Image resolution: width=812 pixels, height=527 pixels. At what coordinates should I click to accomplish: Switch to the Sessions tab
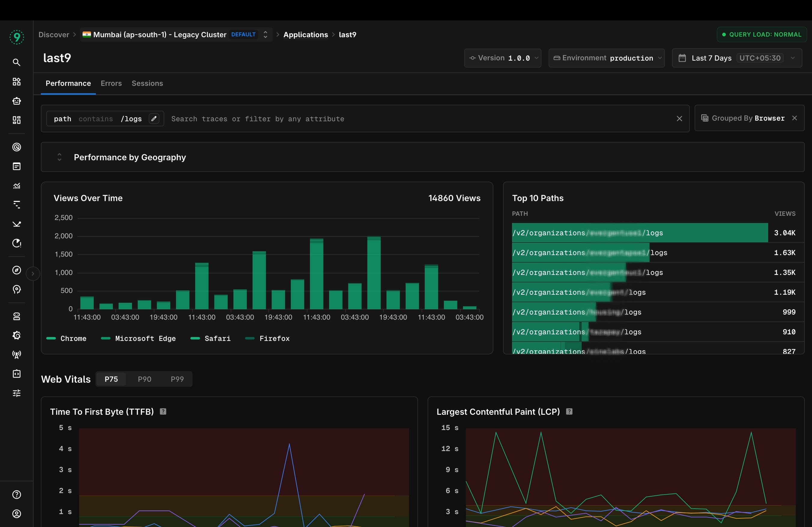click(x=147, y=83)
